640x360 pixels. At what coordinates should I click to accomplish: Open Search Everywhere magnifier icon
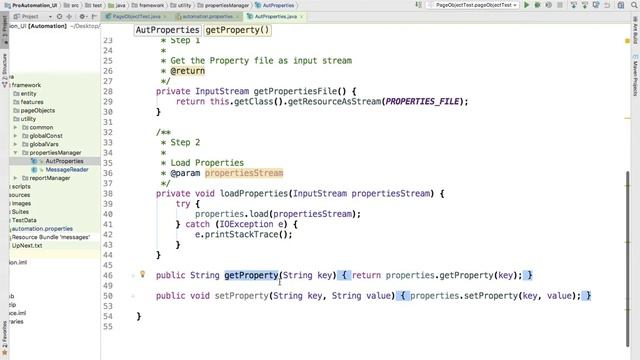coord(634,5)
